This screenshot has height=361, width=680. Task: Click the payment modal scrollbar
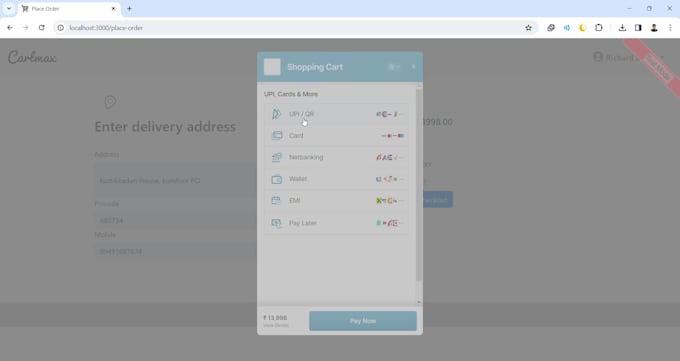418,185
